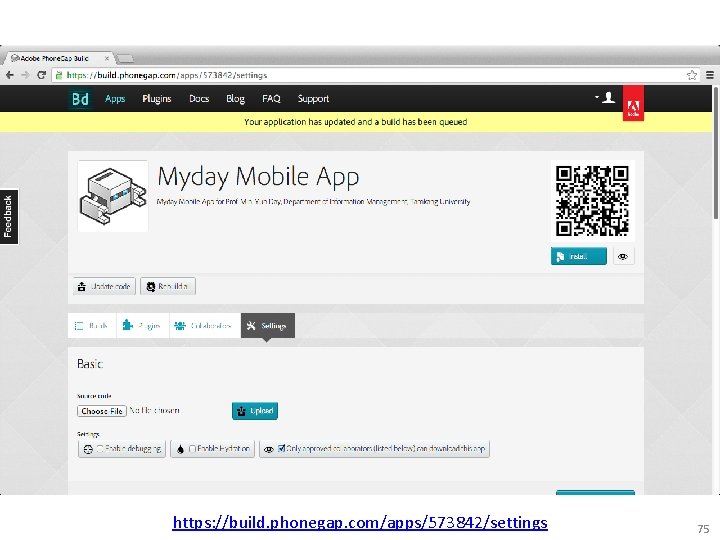Open the Docs menu item
The width and height of the screenshot is (720, 540).
[x=199, y=99]
